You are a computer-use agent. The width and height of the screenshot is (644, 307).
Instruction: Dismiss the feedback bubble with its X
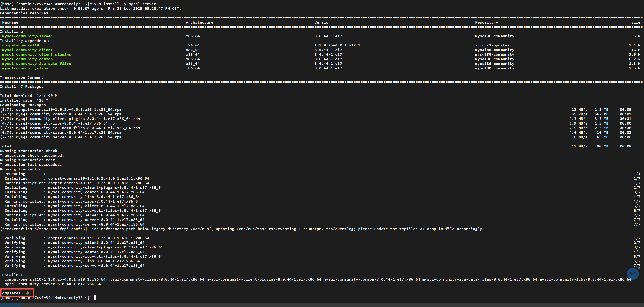tap(639, 268)
